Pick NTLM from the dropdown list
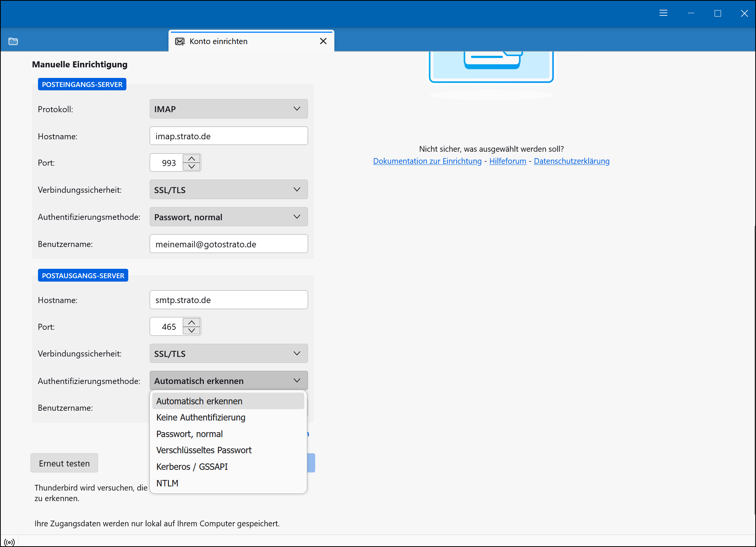756x547 pixels. coord(167,483)
